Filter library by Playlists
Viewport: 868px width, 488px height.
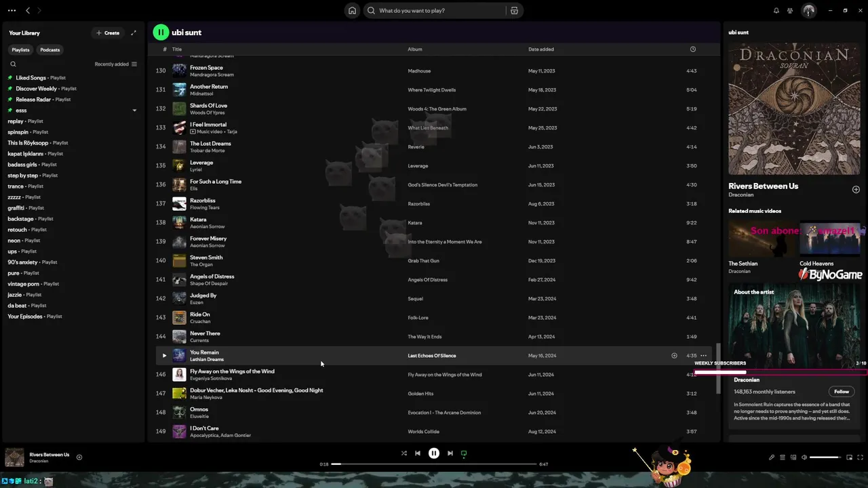click(20, 49)
